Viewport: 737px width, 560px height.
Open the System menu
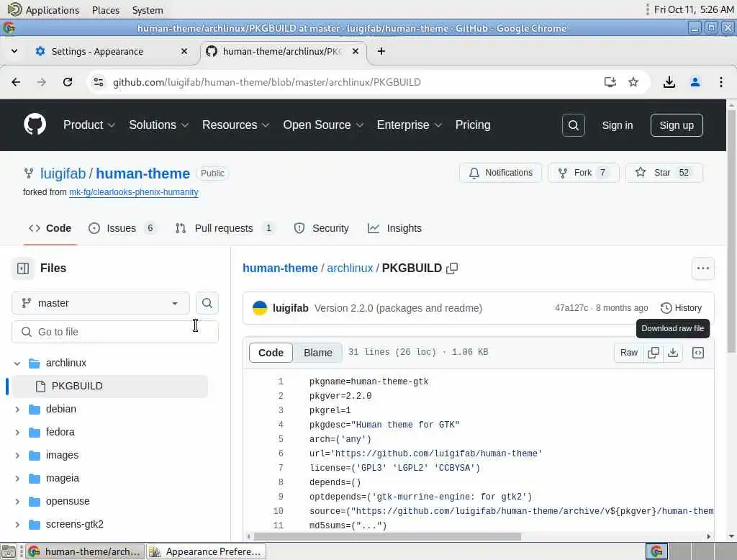148,10
